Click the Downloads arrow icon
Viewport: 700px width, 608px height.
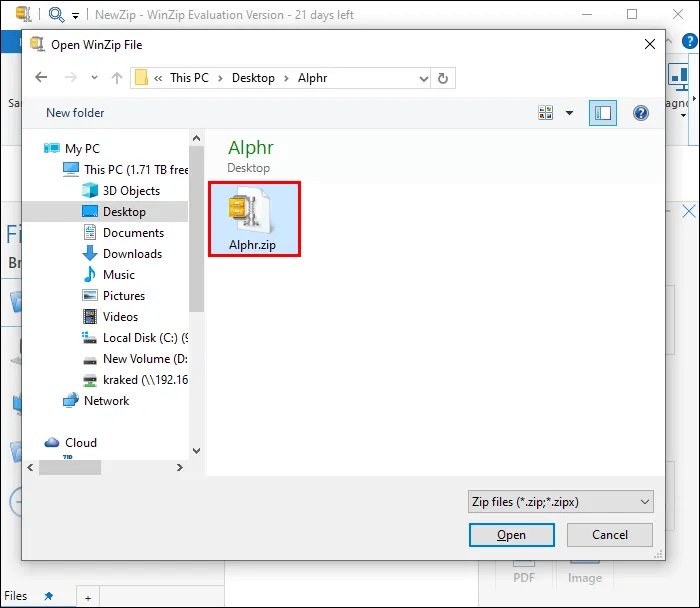coord(90,253)
